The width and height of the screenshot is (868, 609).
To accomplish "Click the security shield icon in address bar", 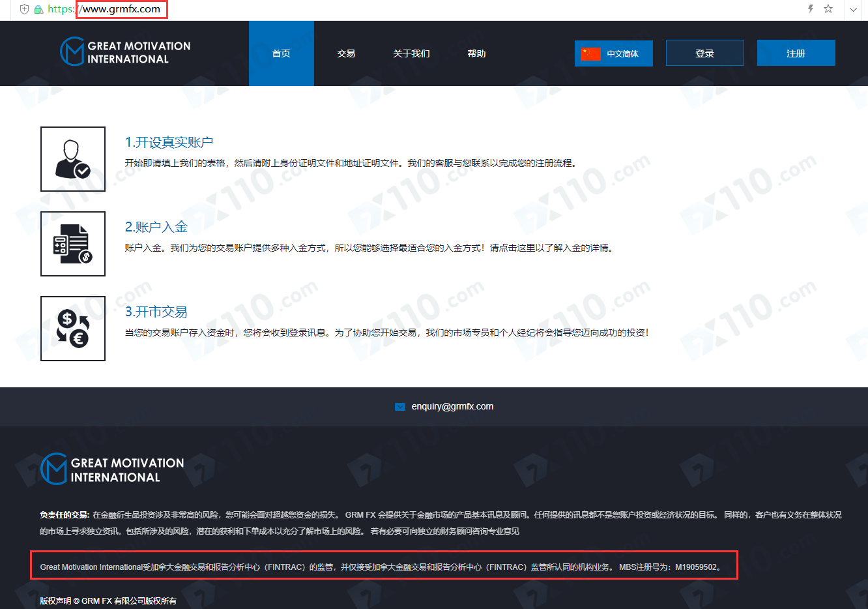I will click(24, 9).
